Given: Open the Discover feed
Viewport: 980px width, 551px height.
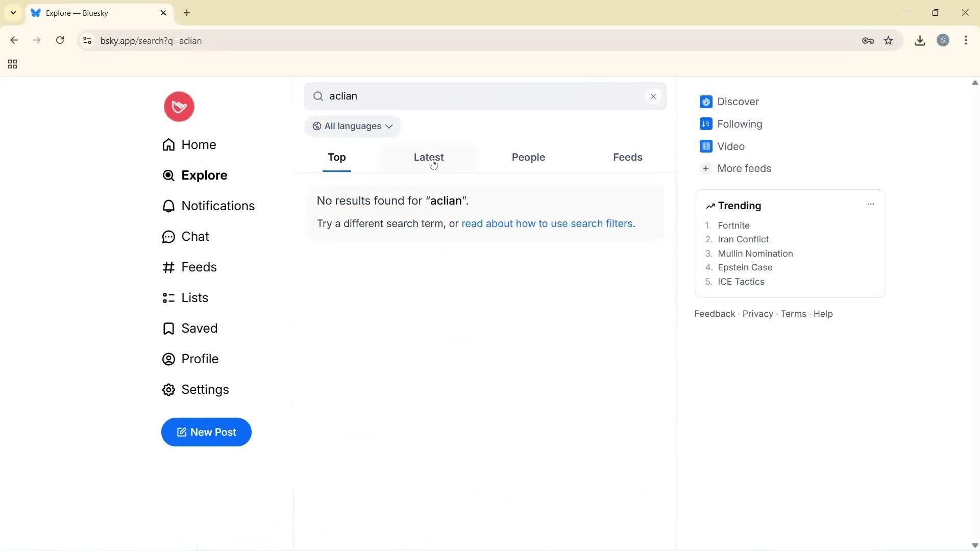Looking at the screenshot, I should (738, 102).
